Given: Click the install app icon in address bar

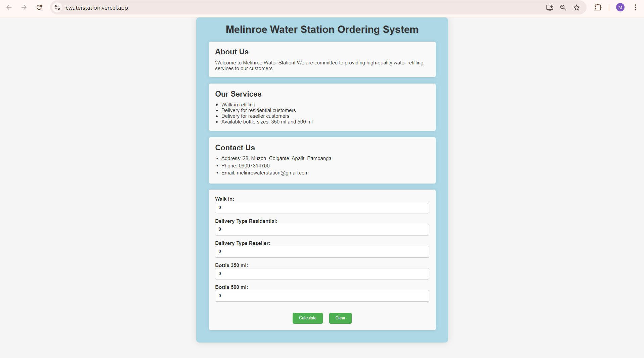Looking at the screenshot, I should pos(550,7).
